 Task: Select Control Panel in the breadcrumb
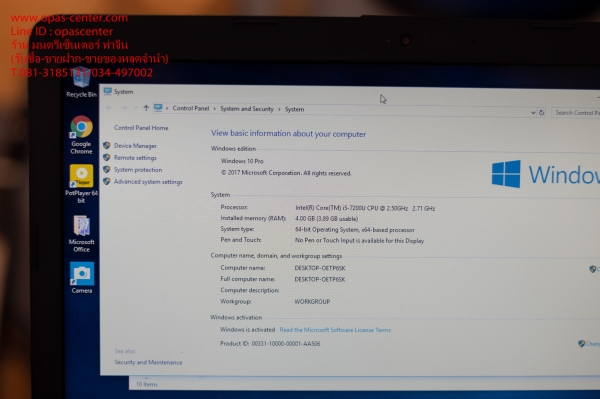[191, 108]
